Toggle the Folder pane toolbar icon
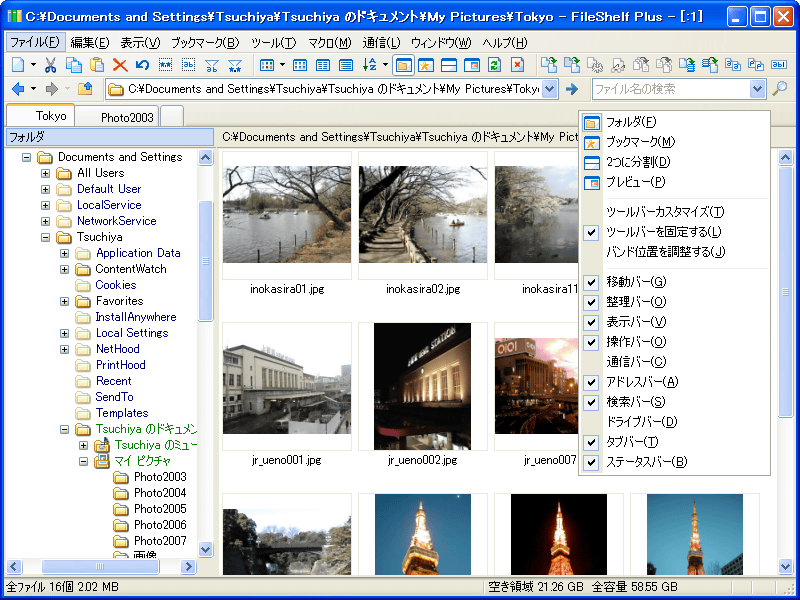 (x=403, y=65)
